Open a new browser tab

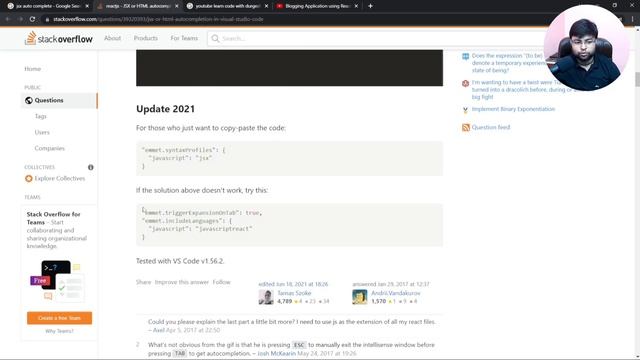tap(370, 6)
